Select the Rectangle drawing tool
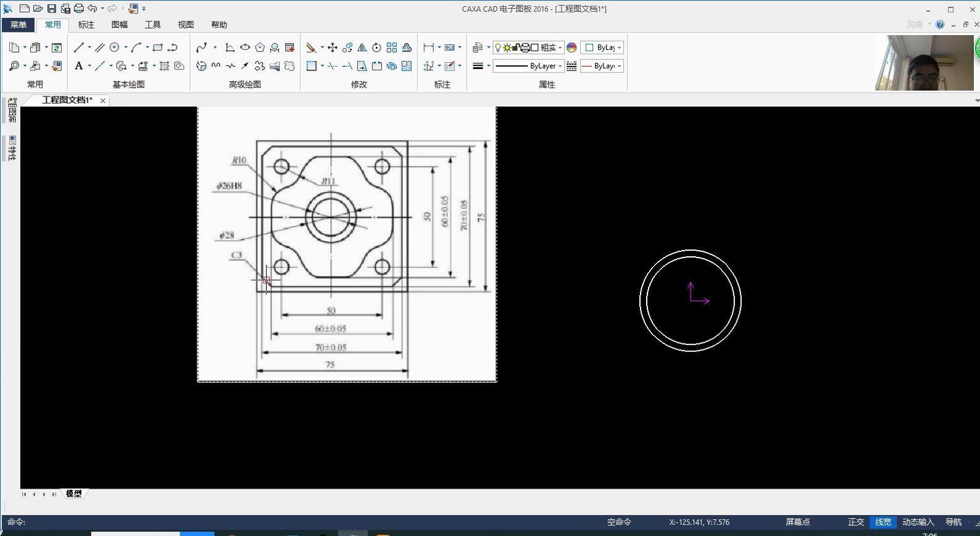Viewport: 980px width, 536px height. (158, 48)
